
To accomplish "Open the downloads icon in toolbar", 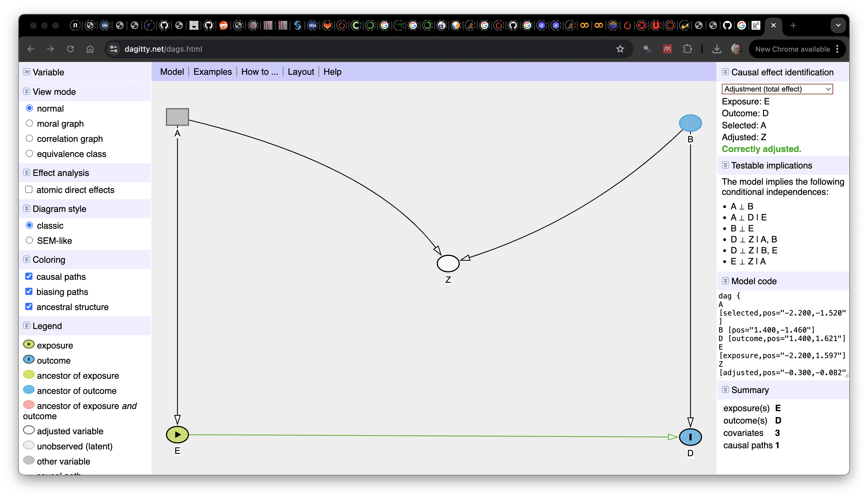I will pos(717,49).
